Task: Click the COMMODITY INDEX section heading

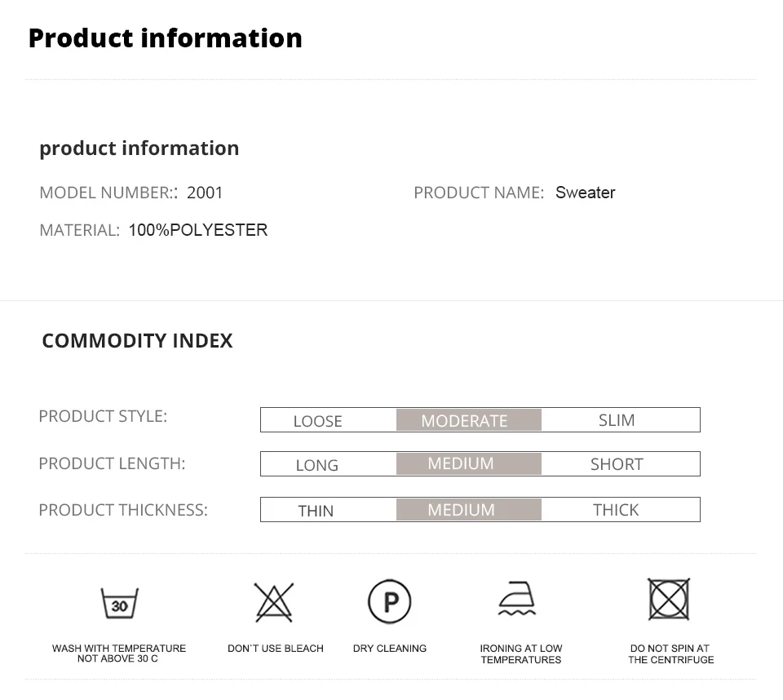Action: pyautogui.click(x=137, y=340)
